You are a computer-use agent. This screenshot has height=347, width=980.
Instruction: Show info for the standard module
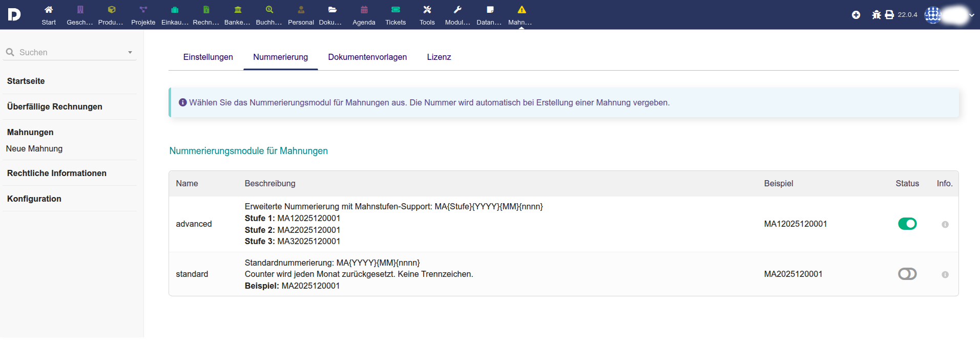945,275
